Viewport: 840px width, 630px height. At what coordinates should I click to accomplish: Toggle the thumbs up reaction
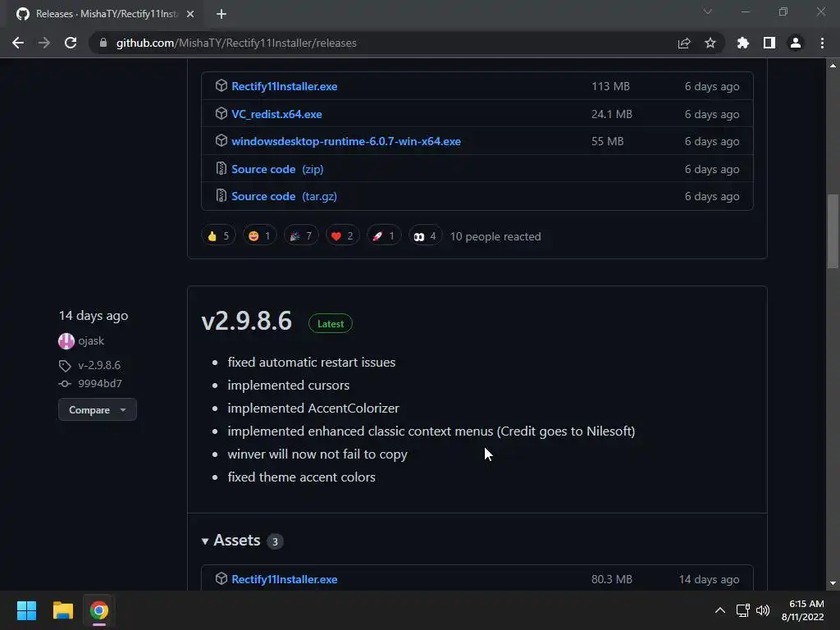tap(218, 236)
